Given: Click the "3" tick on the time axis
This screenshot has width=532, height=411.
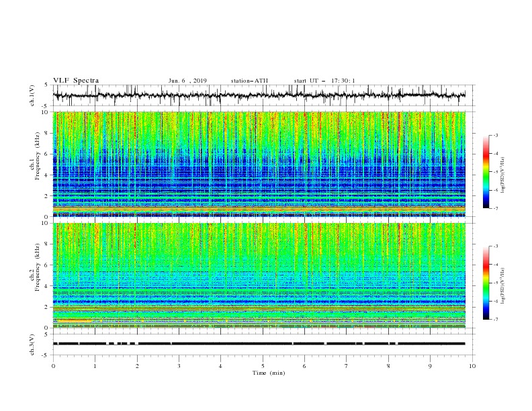Looking at the screenshot, I should (x=179, y=366).
